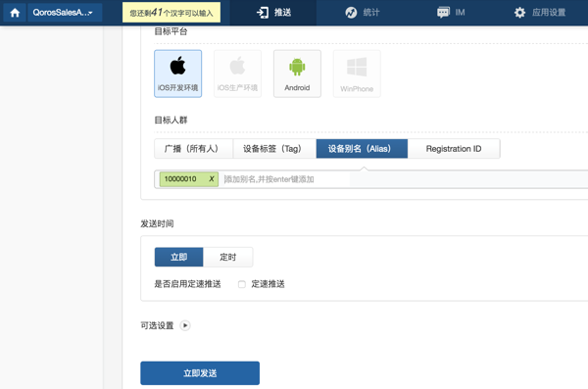Click the Windows logo in WinPhone tile
The width and height of the screenshot is (588, 389).
[357, 68]
